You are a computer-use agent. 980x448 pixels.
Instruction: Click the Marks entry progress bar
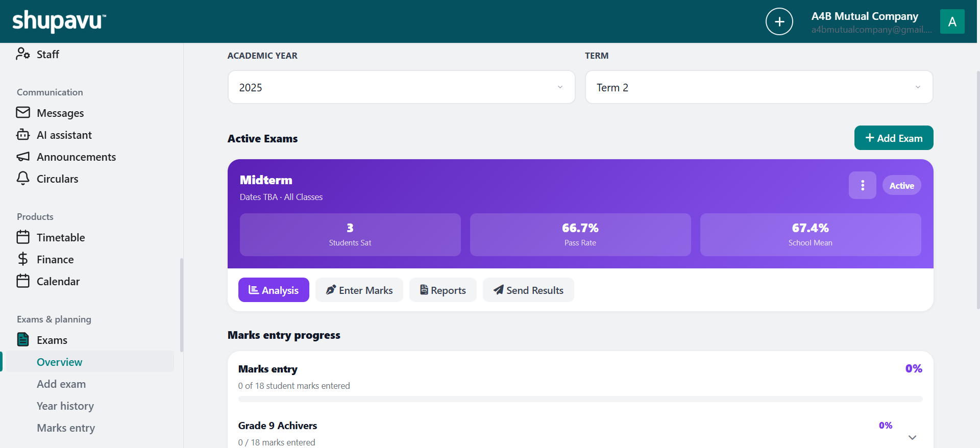click(580, 399)
